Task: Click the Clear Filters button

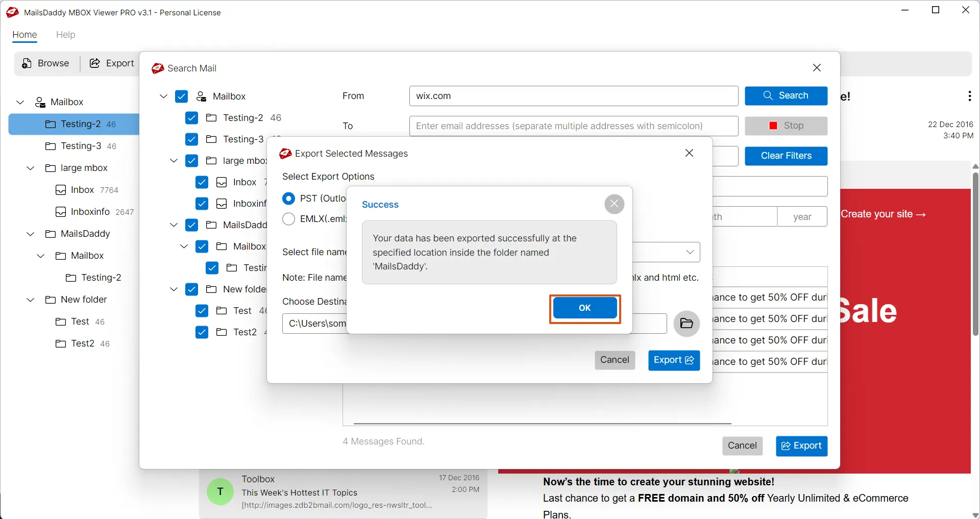Action: pyautogui.click(x=786, y=156)
